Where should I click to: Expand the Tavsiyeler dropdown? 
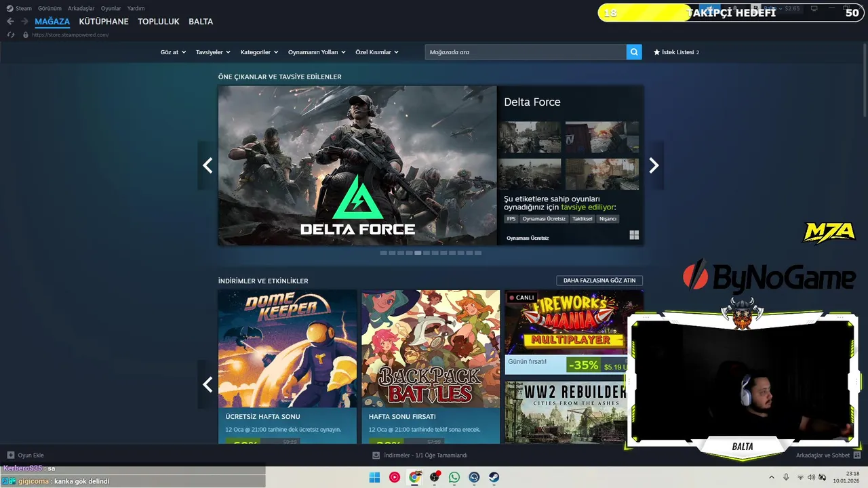[213, 52]
